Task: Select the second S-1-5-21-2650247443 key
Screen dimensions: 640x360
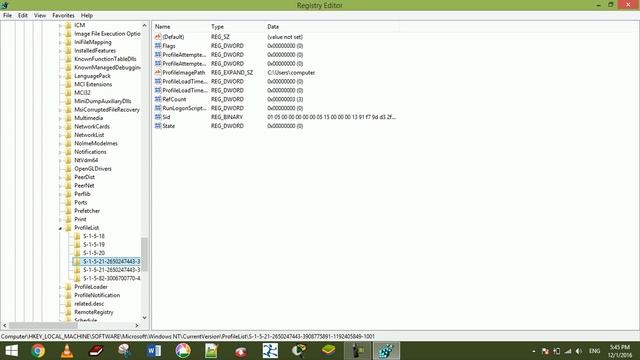Action: [x=111, y=270]
